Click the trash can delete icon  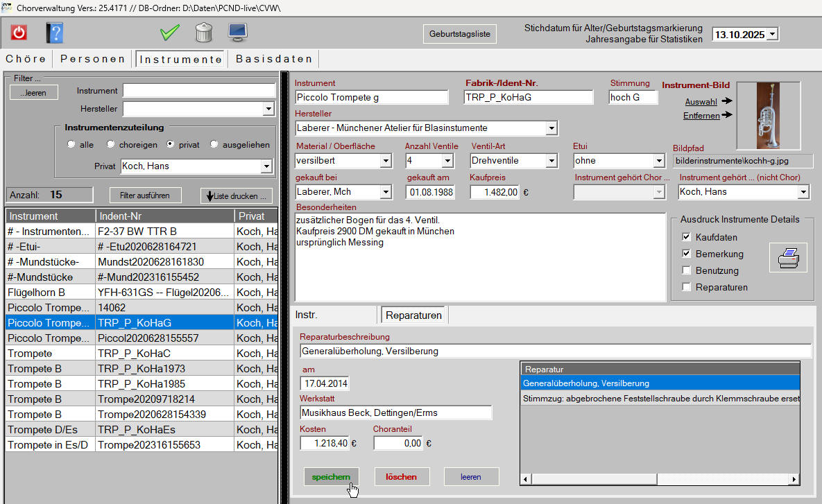(204, 33)
